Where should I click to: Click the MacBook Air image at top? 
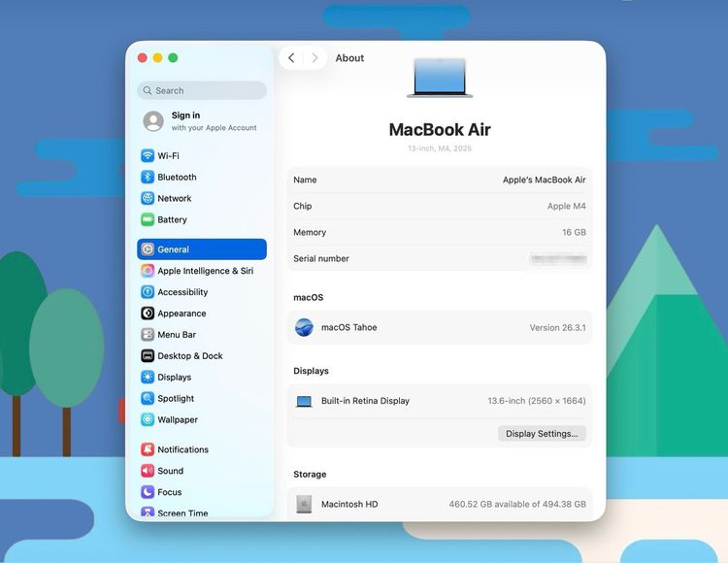(x=440, y=78)
